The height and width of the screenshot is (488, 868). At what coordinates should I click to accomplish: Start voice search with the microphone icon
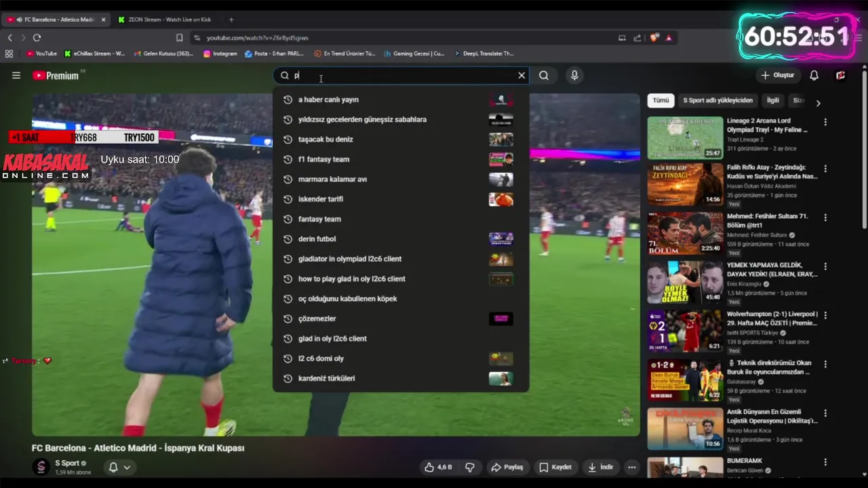point(574,75)
